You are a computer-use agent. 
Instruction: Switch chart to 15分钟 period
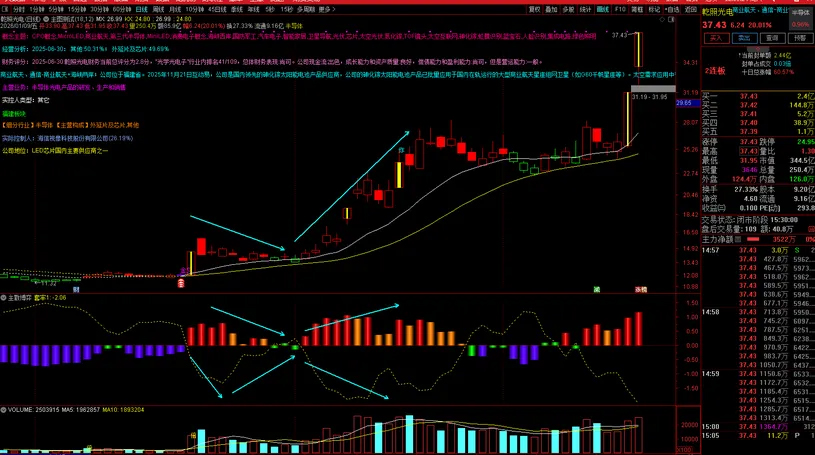pos(77,9)
